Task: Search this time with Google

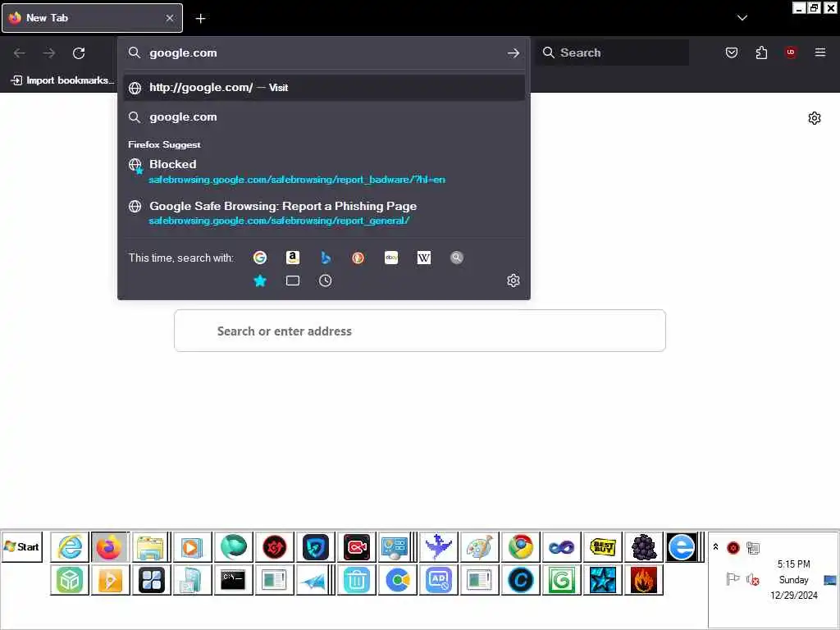Action: pyautogui.click(x=260, y=258)
